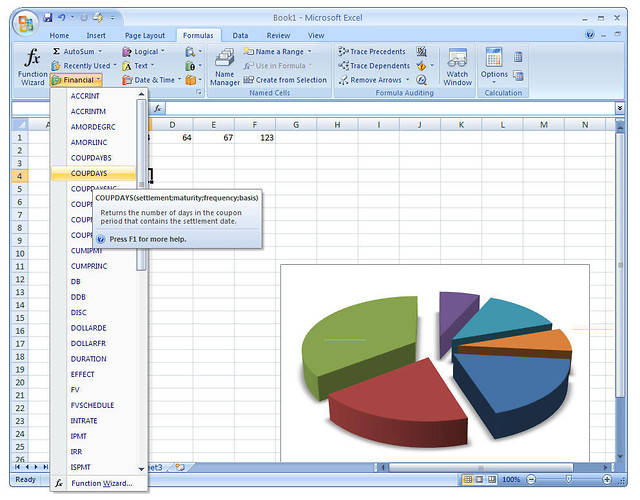Screen dimensions: 640x500
Task: Click Calculate Now icon
Action: pos(518,57)
